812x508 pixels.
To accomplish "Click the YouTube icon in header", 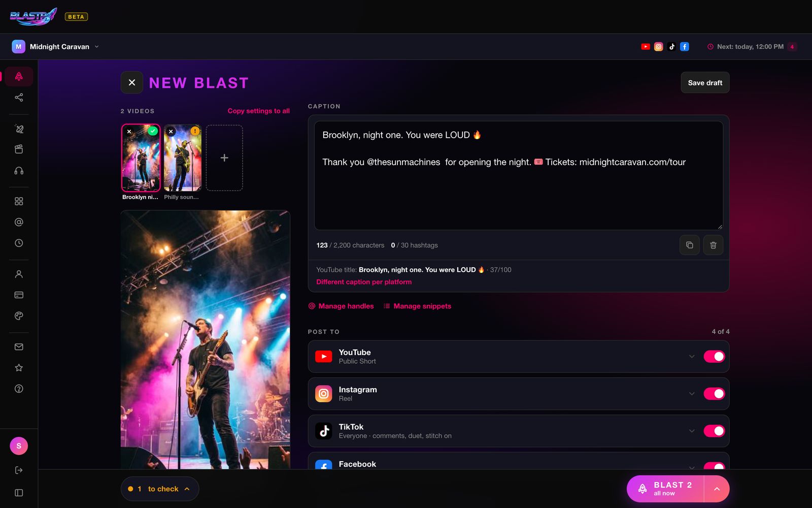I will point(646,47).
